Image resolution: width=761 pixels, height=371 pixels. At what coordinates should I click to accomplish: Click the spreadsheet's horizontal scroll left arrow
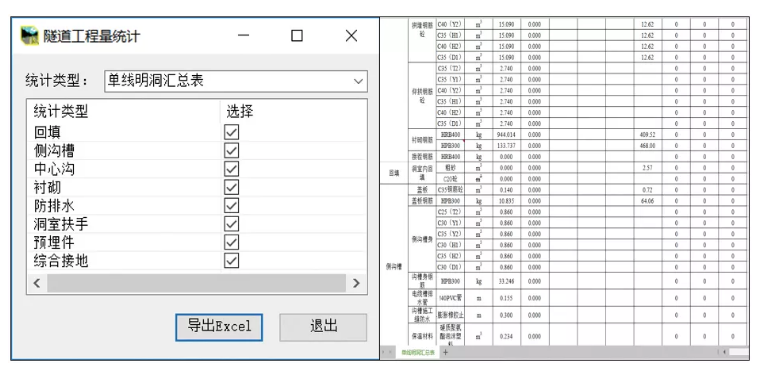click(x=725, y=352)
